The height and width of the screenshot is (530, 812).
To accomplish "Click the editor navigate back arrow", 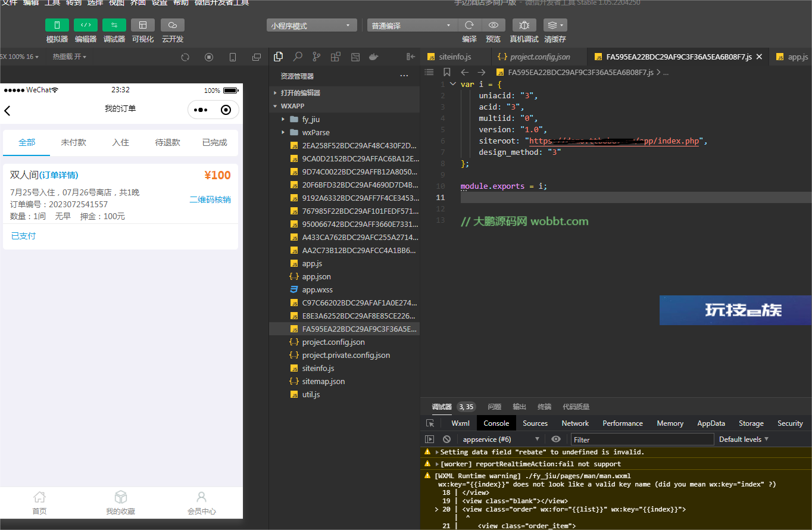I will 465,72.
